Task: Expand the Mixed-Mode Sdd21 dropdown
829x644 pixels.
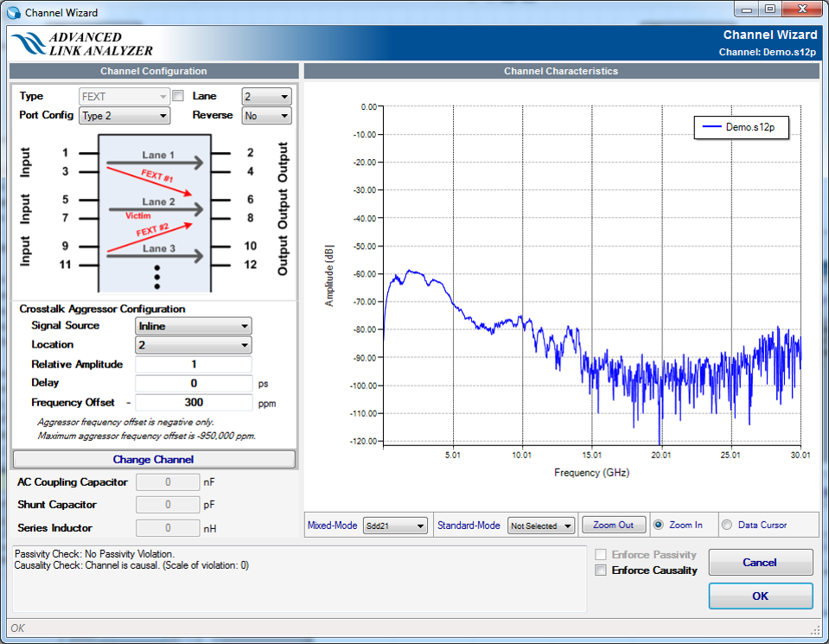Action: (395, 526)
